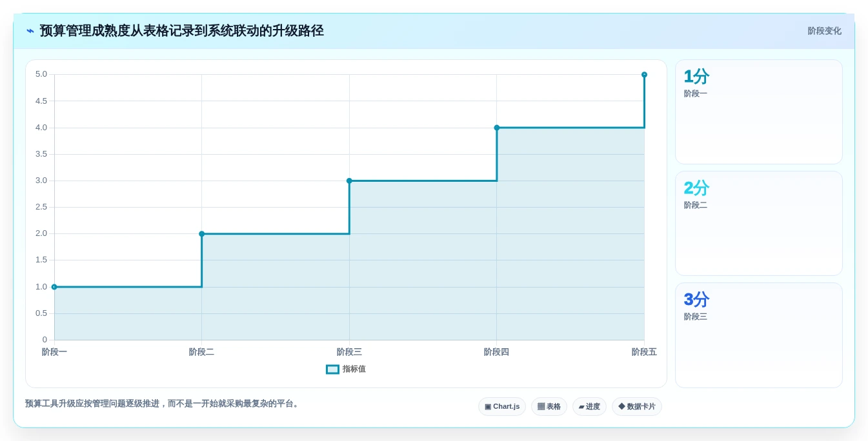The image size is (868, 441).
Task: Click the 阶段五 x-axis label
Action: 644,352
